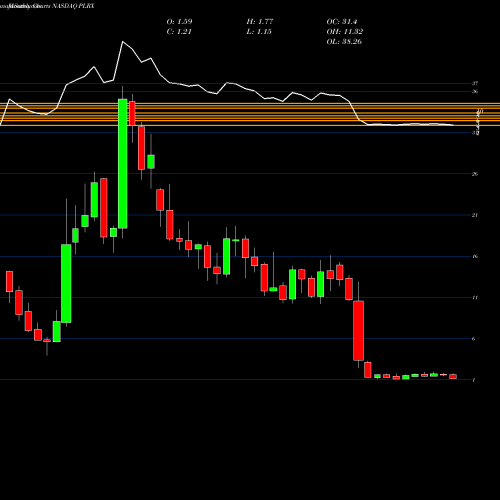
Task: Select the 'OH: 11.32' reading
Action: (x=345, y=32)
